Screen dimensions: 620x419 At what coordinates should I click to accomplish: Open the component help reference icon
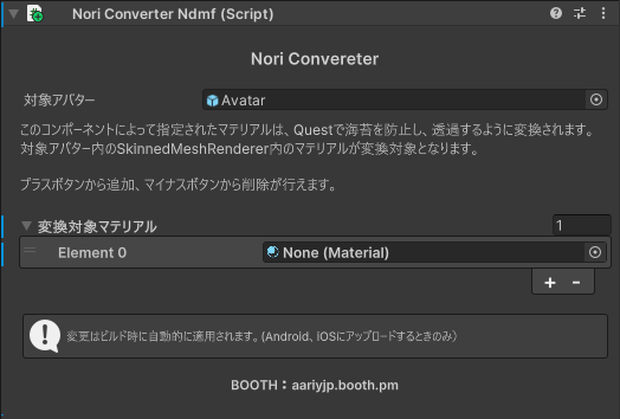[x=556, y=13]
